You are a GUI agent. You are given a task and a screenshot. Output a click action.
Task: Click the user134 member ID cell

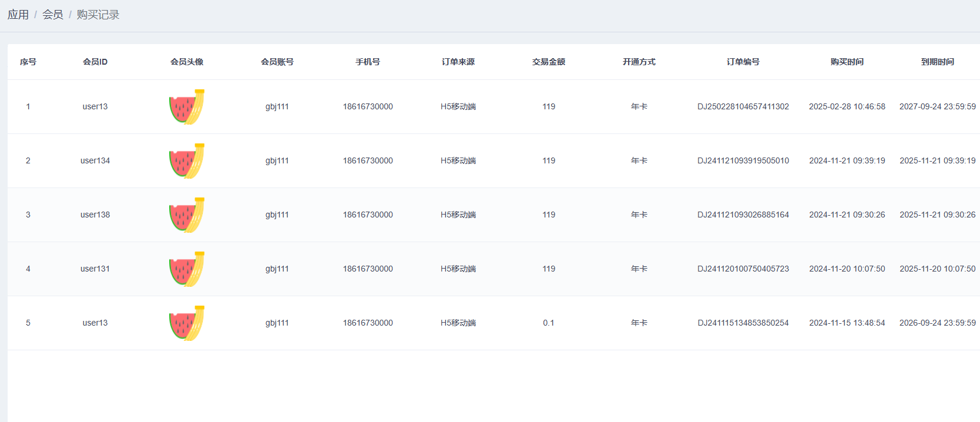(95, 160)
